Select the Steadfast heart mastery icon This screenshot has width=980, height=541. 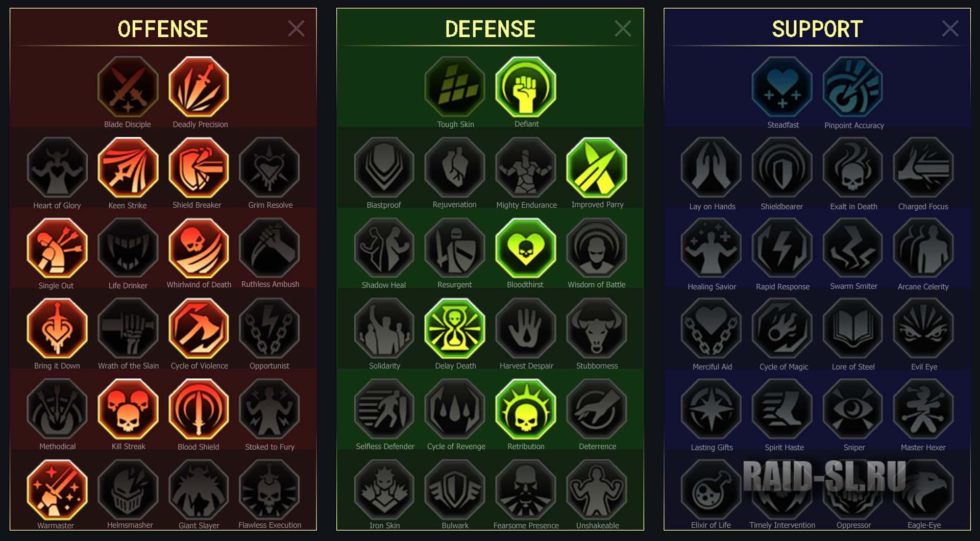pos(782,87)
